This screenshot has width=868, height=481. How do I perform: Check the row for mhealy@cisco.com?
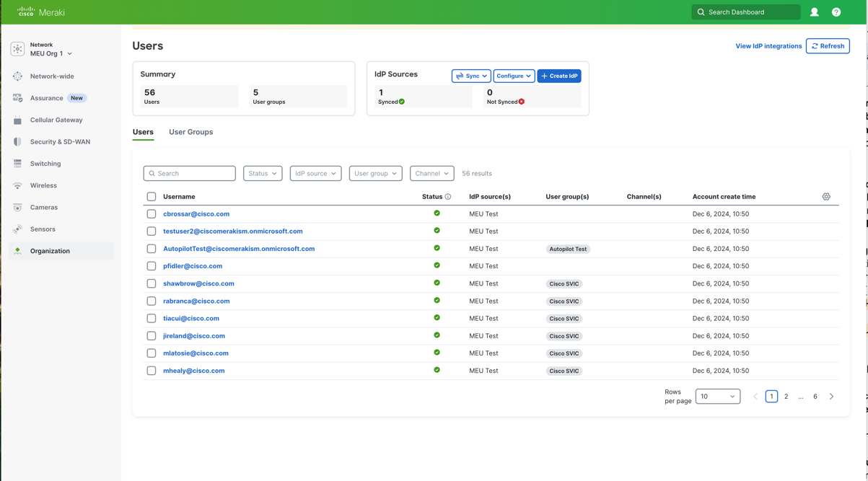click(151, 370)
